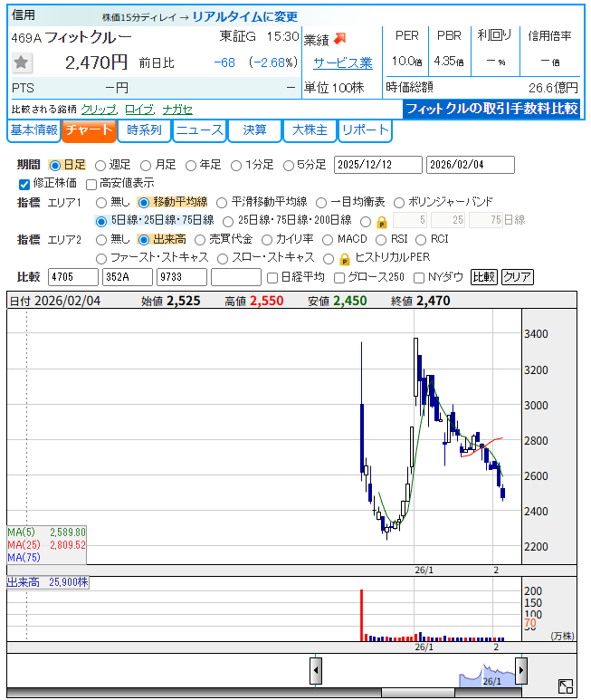Click the フィットクルの取引手数料比較 banner
591x700 pixels.
(491, 109)
